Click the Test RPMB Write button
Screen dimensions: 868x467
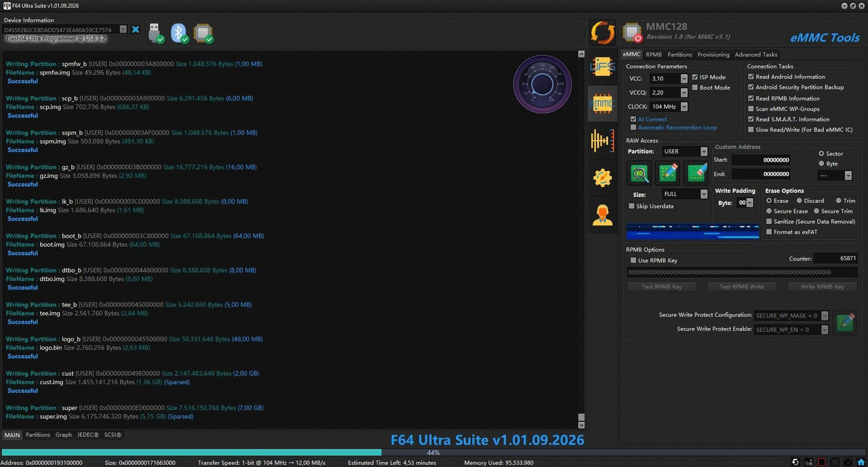point(742,286)
